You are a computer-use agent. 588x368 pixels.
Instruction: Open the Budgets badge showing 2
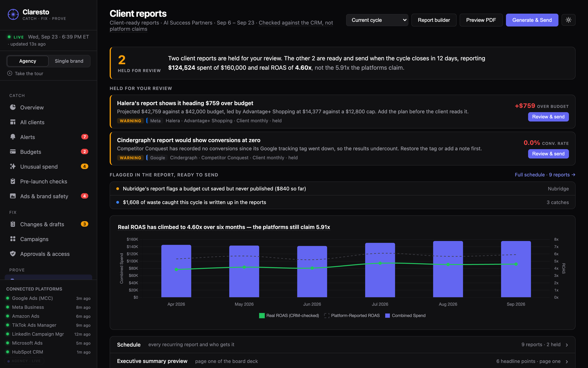85,152
